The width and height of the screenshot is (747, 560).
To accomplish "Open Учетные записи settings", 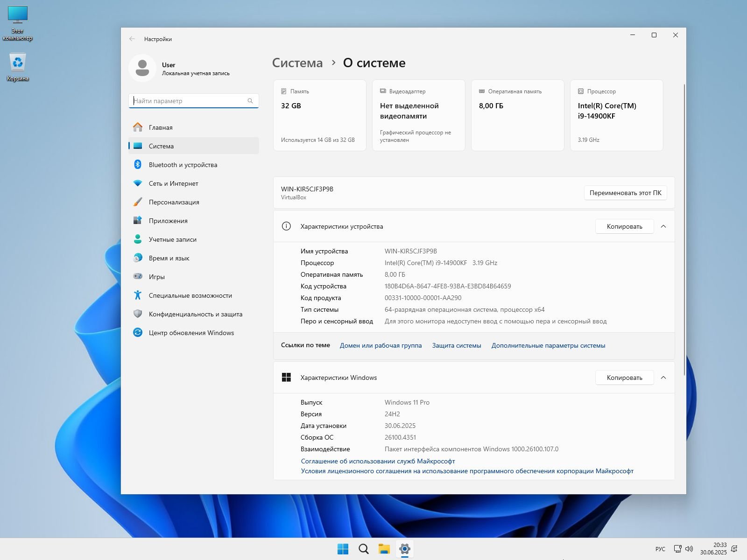I will tap(194, 239).
